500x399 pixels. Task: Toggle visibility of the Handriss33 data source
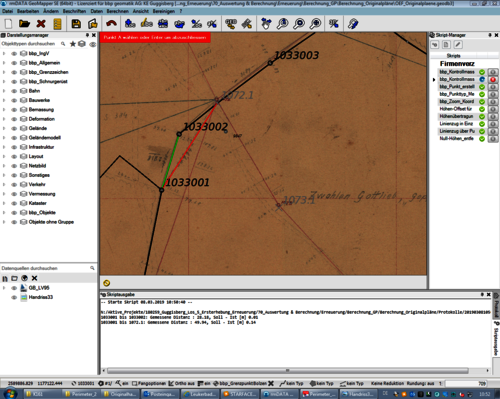14,297
